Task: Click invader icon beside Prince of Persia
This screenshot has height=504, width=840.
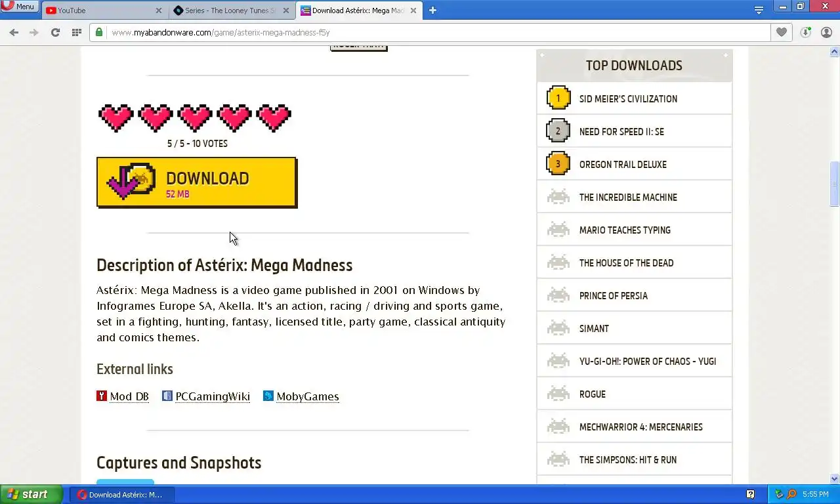Action: (558, 295)
